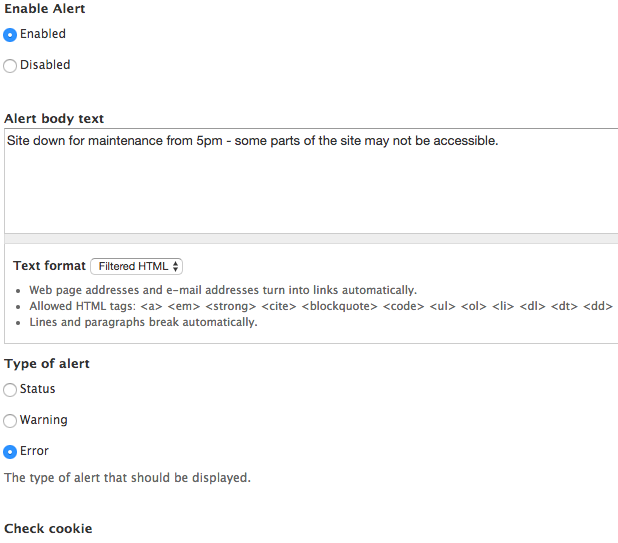Choose the Error alert type radio

pos(10,452)
